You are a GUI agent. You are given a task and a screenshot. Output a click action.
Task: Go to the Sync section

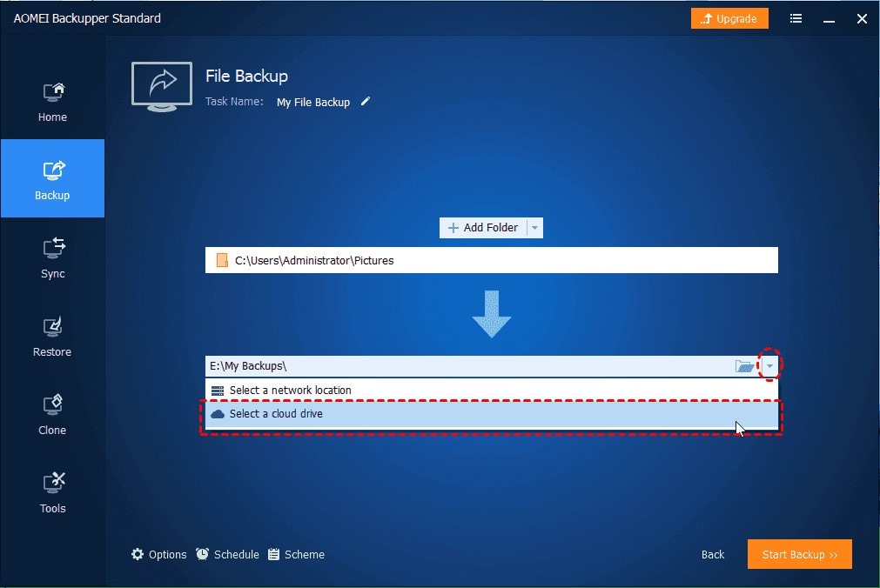(x=52, y=258)
